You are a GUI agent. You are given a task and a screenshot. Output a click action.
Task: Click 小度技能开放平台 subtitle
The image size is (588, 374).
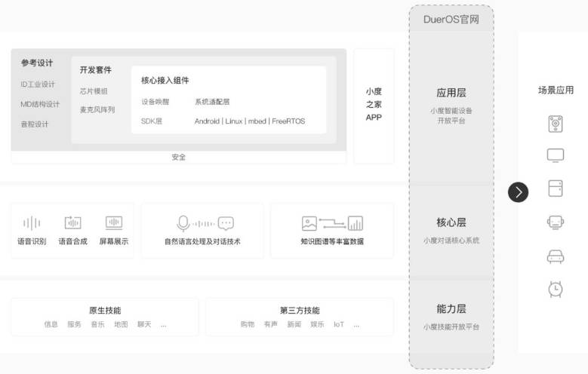pos(451,326)
